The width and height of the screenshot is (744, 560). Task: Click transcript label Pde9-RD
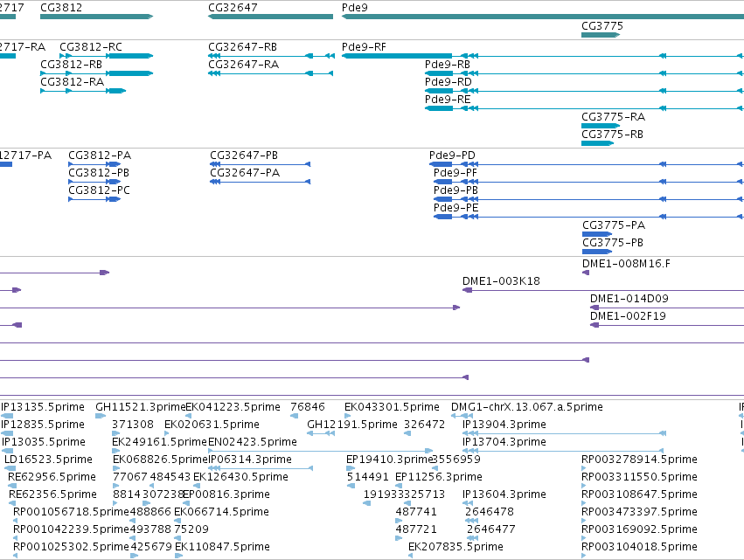(448, 82)
